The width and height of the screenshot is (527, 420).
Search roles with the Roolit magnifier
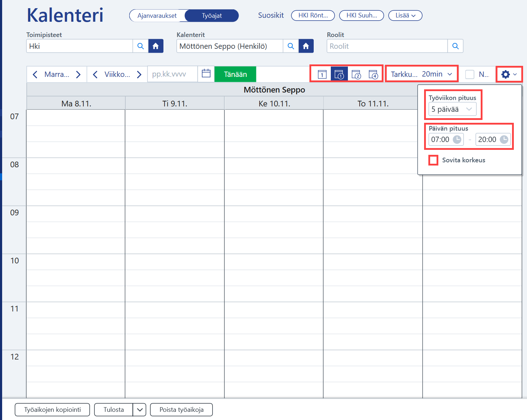(x=455, y=46)
